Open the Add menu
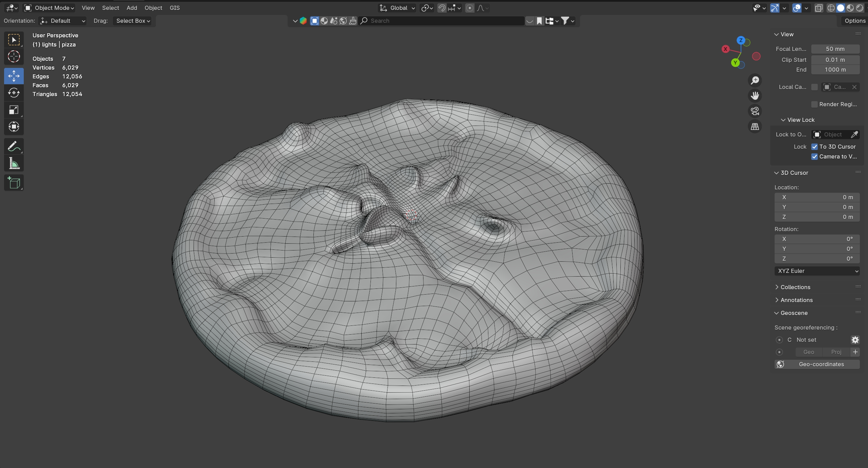The height and width of the screenshot is (468, 868). 132,8
